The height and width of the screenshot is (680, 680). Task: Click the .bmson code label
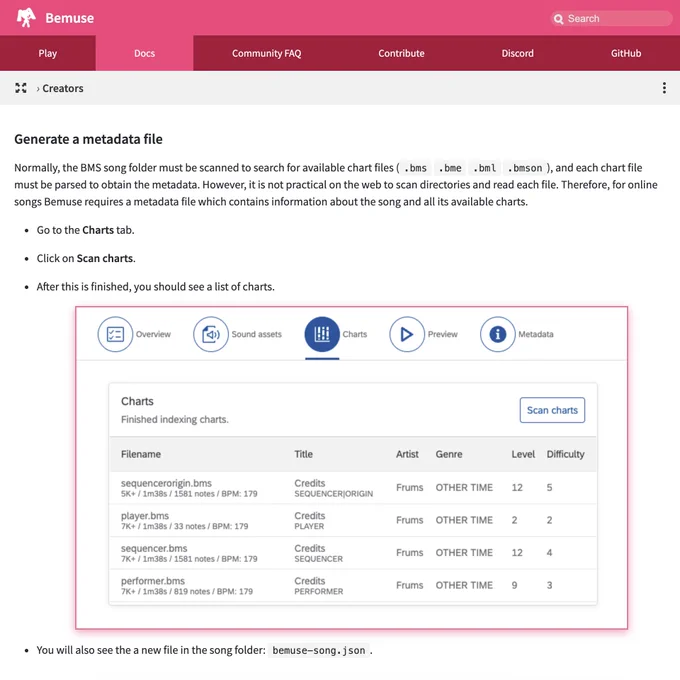click(x=525, y=168)
